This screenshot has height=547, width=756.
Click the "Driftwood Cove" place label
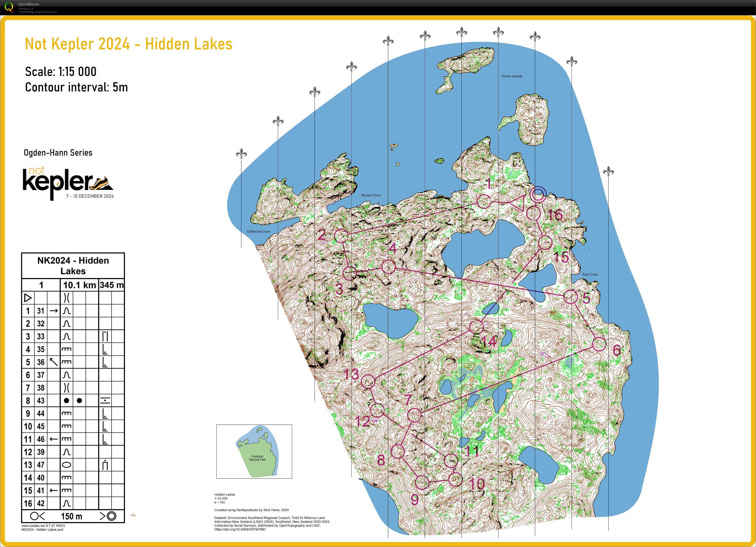258,232
